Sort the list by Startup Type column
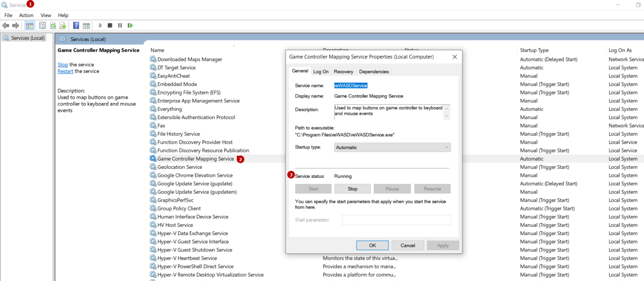Screen dimensions: 644x281 point(534,50)
